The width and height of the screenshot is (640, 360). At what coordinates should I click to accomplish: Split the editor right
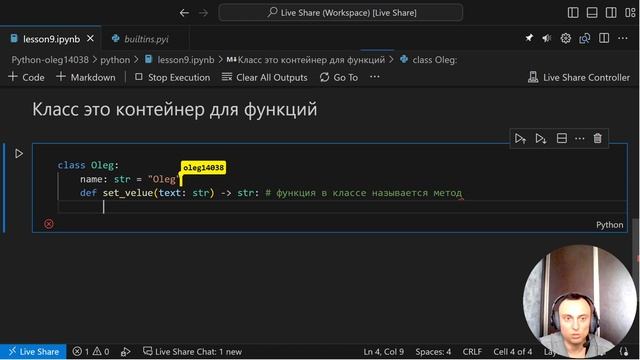604,38
